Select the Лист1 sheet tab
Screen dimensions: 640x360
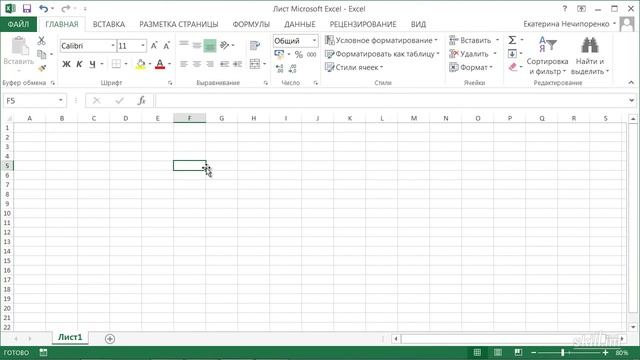tap(70, 337)
